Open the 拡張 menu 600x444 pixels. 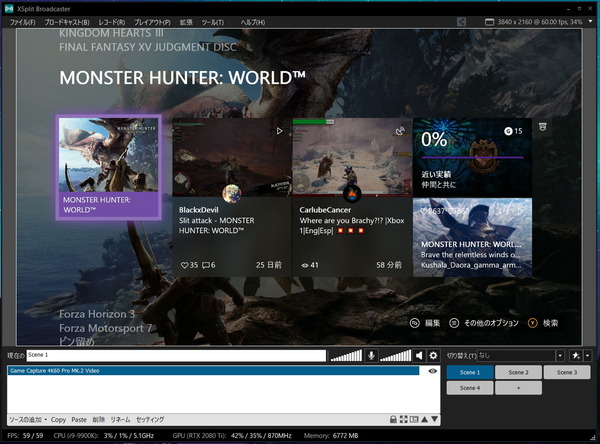pyautogui.click(x=186, y=22)
